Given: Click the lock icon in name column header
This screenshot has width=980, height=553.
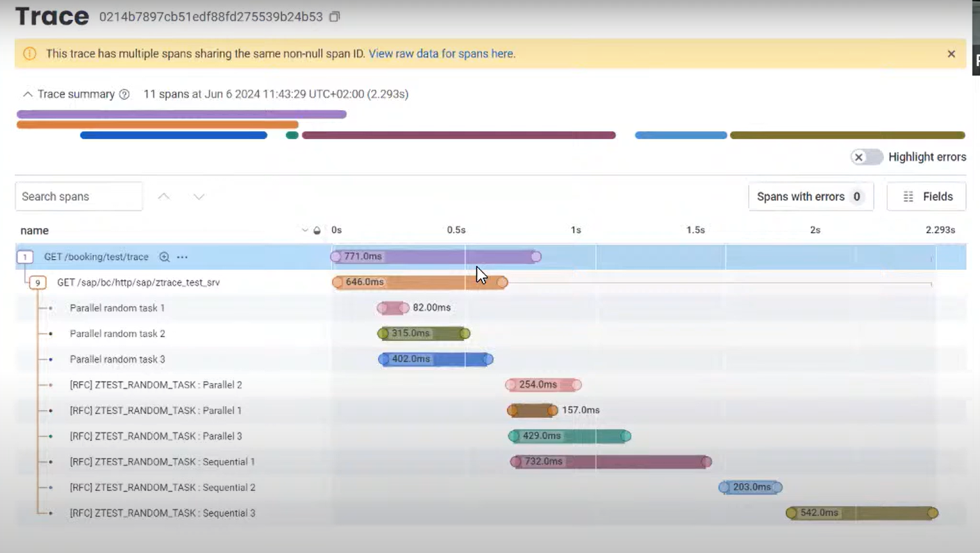Looking at the screenshot, I should (317, 230).
